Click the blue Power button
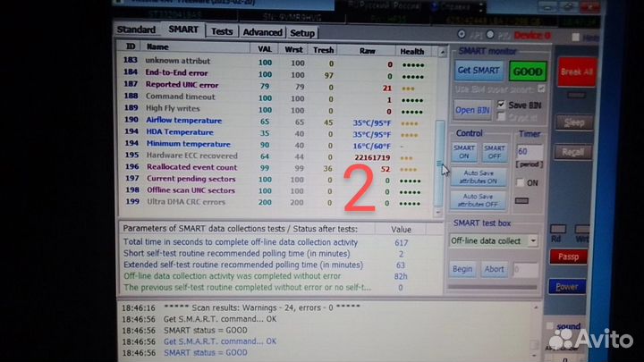Image resolution: width=644 pixels, height=362 pixels. pos(567,287)
